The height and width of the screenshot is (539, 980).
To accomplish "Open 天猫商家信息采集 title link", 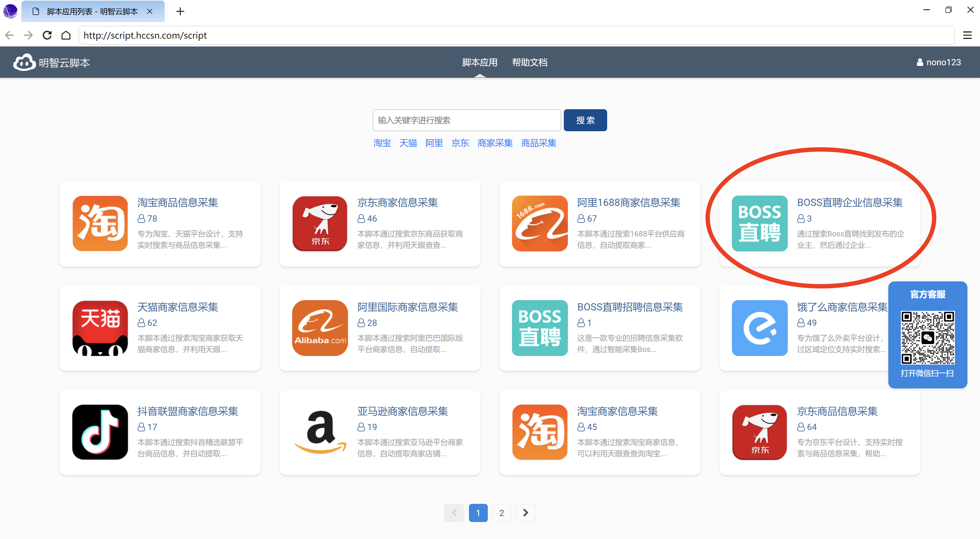I will click(x=178, y=307).
